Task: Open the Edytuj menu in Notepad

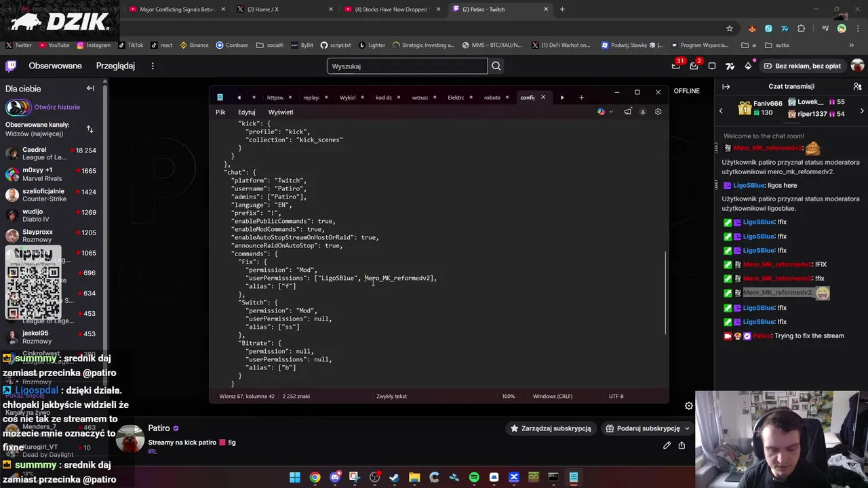Action: (247, 112)
